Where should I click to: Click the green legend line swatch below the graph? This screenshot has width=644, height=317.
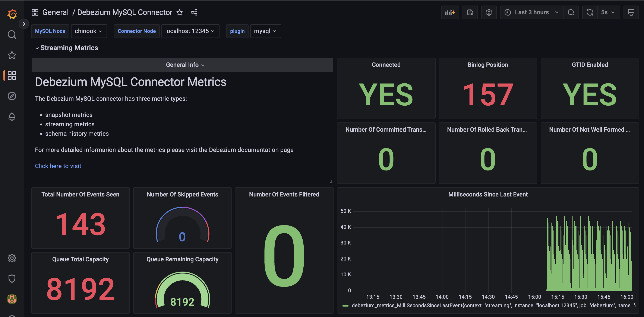(346, 305)
